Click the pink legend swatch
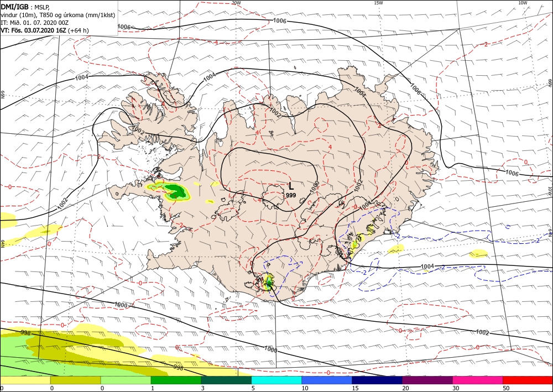This screenshot has height=392, width=553. pos(478,380)
